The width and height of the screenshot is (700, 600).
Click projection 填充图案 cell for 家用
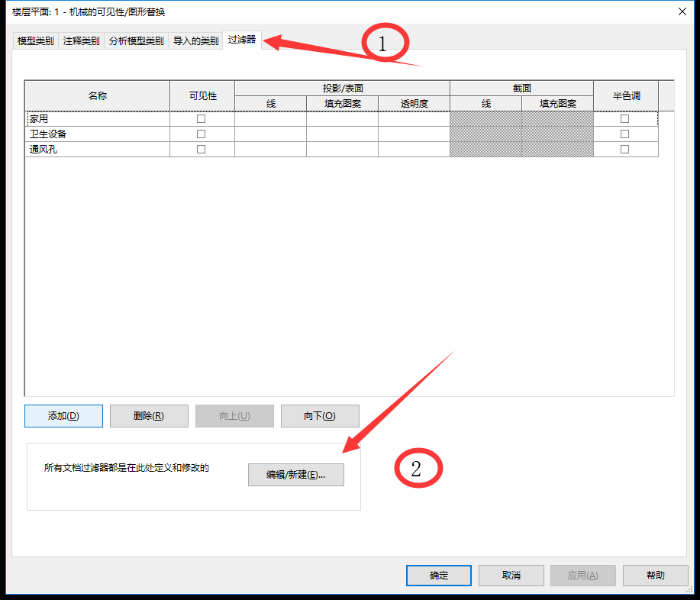coord(343,119)
